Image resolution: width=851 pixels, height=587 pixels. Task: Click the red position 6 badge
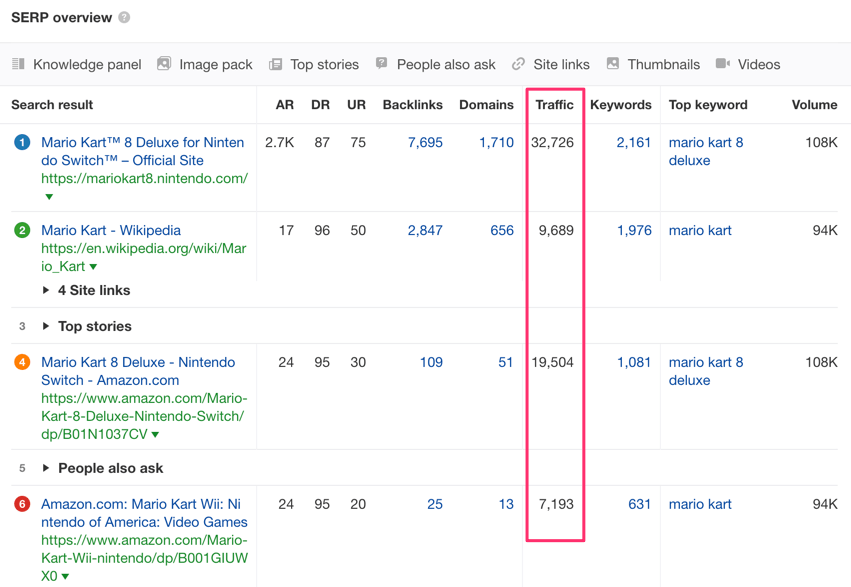tap(22, 505)
